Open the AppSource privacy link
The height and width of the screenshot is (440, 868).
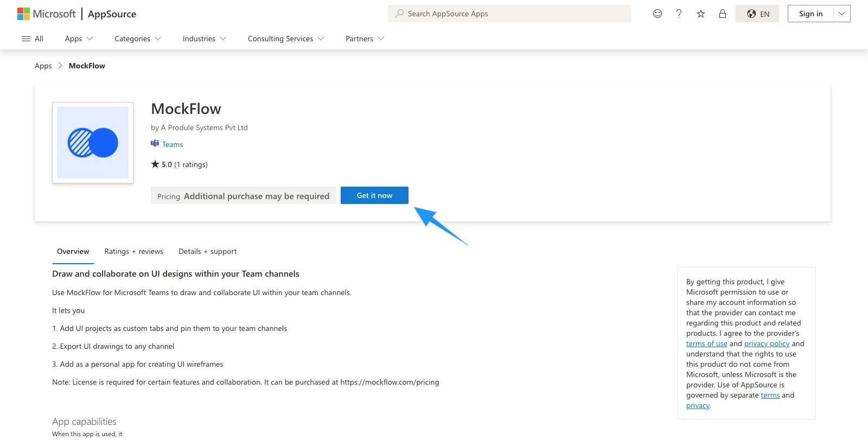698,405
